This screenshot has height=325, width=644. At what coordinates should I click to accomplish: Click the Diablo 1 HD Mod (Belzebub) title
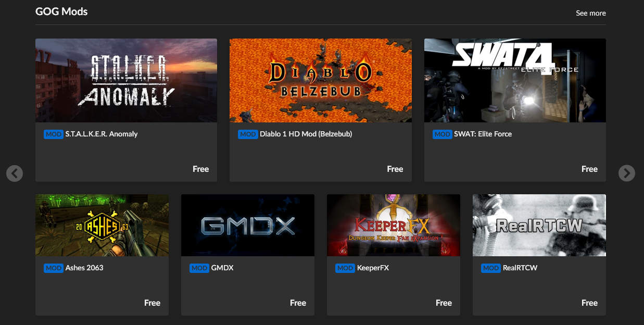(306, 134)
